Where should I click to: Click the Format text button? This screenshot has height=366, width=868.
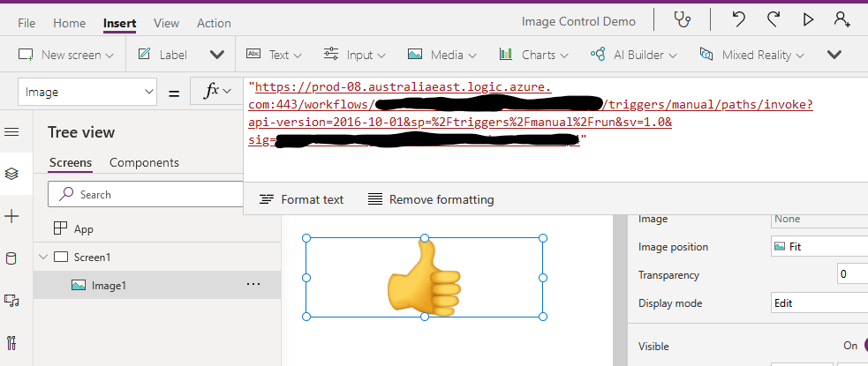coord(302,199)
